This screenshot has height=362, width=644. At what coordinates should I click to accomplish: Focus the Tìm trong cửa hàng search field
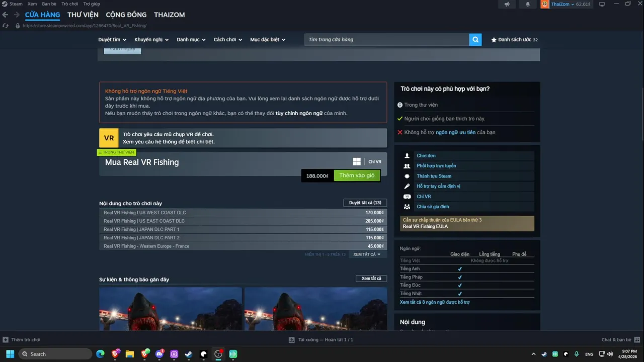coord(387,40)
